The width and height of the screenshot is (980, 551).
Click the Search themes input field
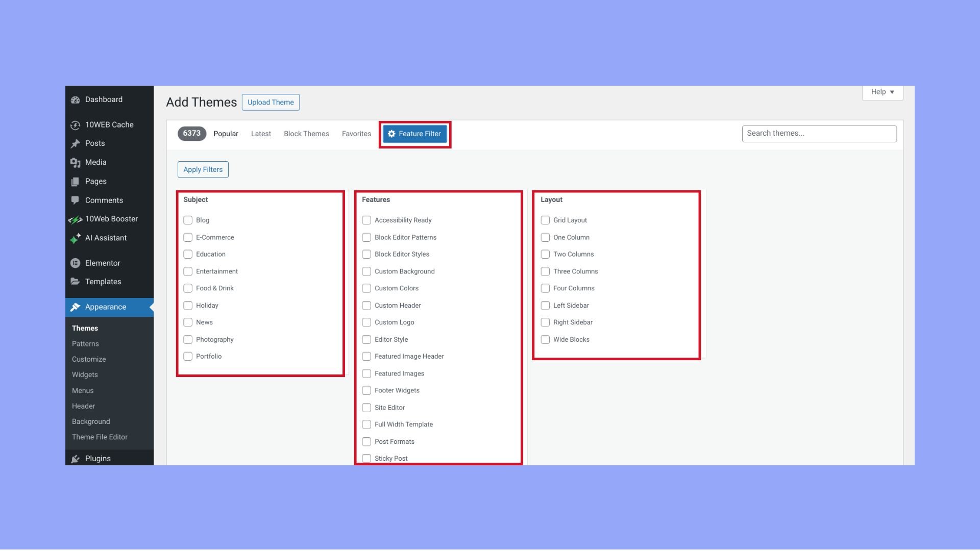click(819, 133)
